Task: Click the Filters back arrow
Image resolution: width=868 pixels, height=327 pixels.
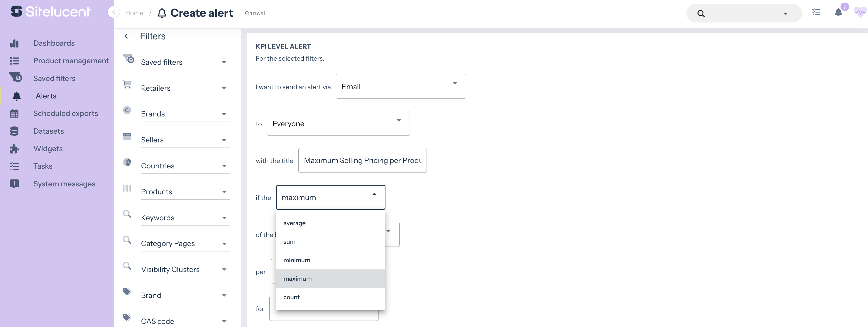Action: (126, 36)
